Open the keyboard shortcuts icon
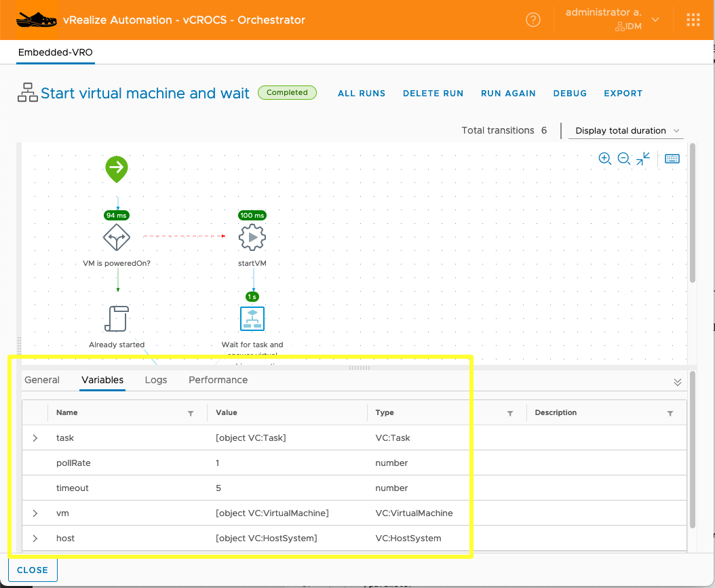Screen dimensions: 715x588 [672, 159]
